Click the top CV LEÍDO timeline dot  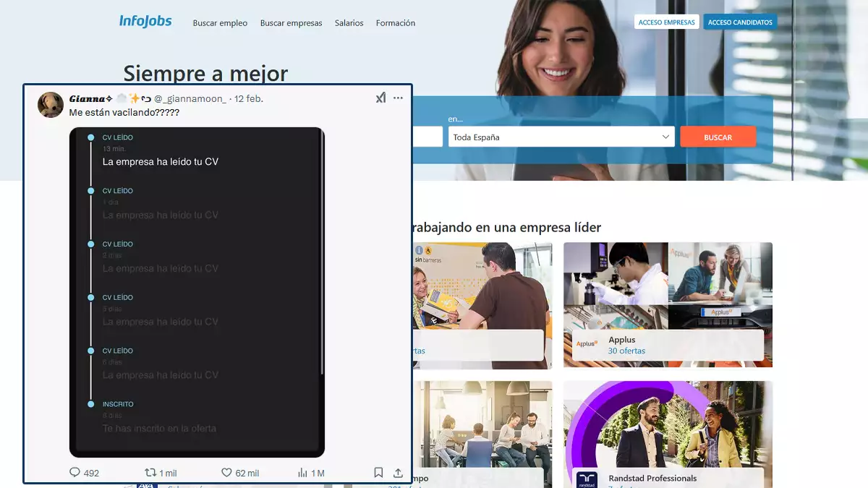coord(90,137)
